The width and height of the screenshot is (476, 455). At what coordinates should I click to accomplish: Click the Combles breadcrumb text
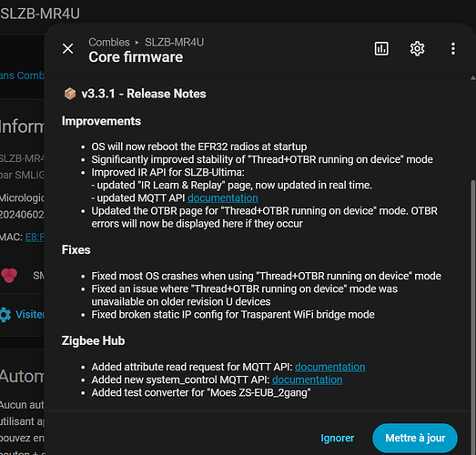[109, 42]
